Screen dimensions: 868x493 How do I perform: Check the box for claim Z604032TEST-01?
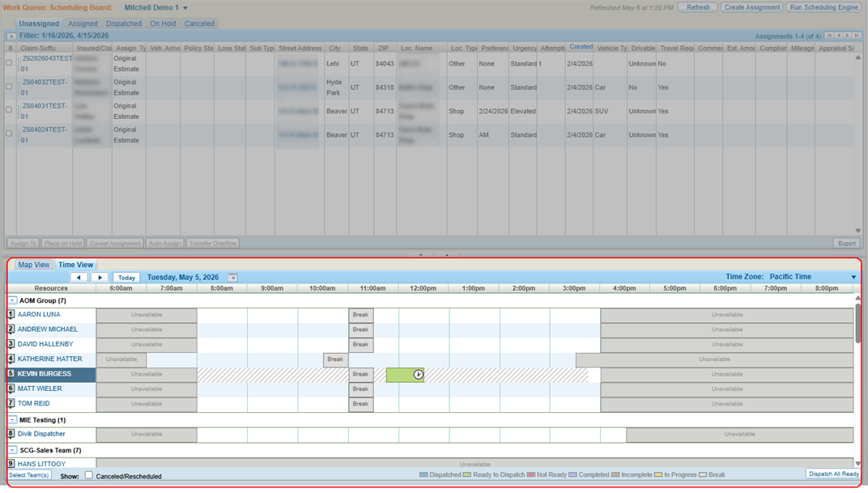(9, 87)
